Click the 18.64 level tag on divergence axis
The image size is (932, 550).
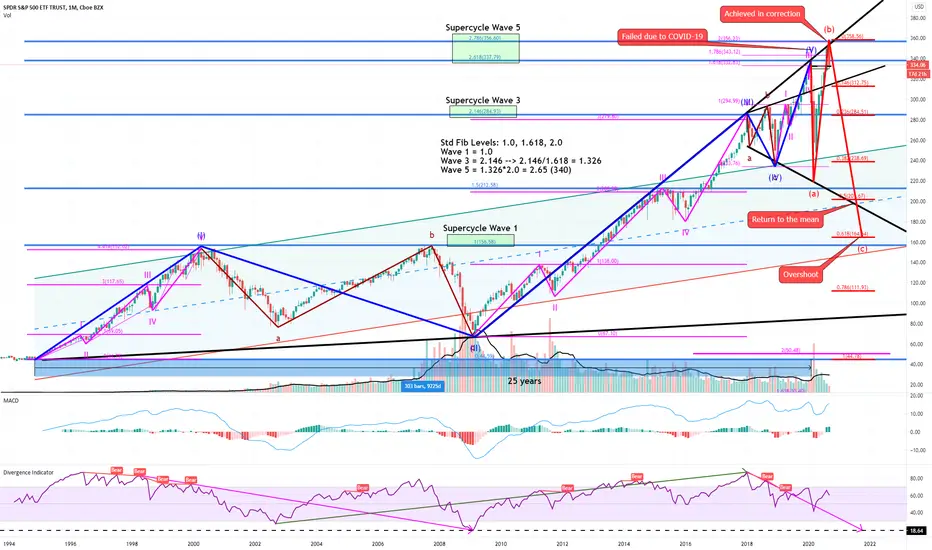[x=918, y=530]
